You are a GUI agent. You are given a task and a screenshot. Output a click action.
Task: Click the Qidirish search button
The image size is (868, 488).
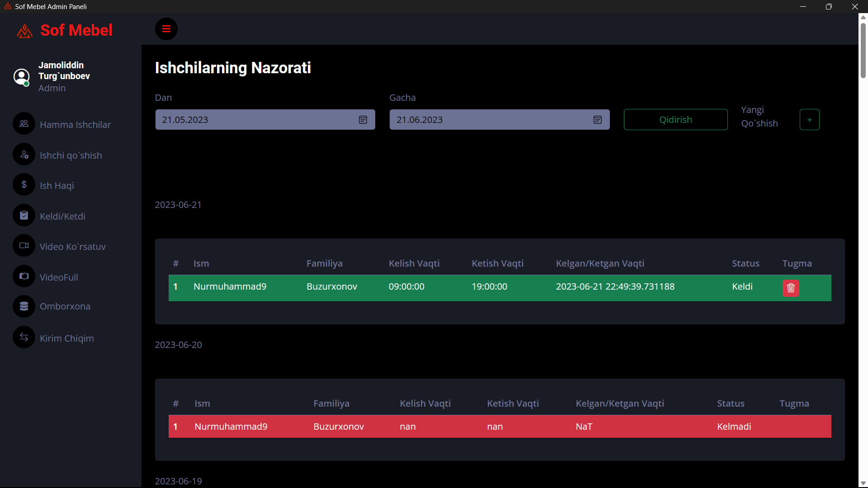[x=675, y=120]
